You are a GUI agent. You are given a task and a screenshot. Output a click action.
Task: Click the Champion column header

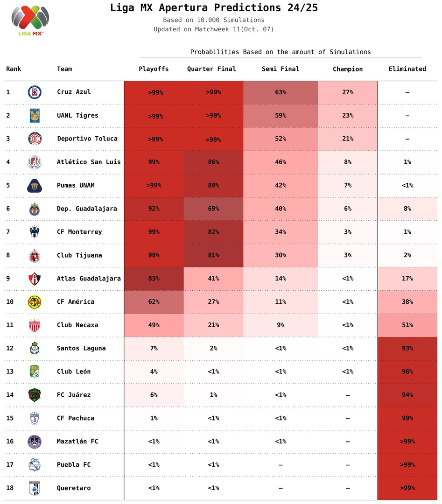click(348, 69)
